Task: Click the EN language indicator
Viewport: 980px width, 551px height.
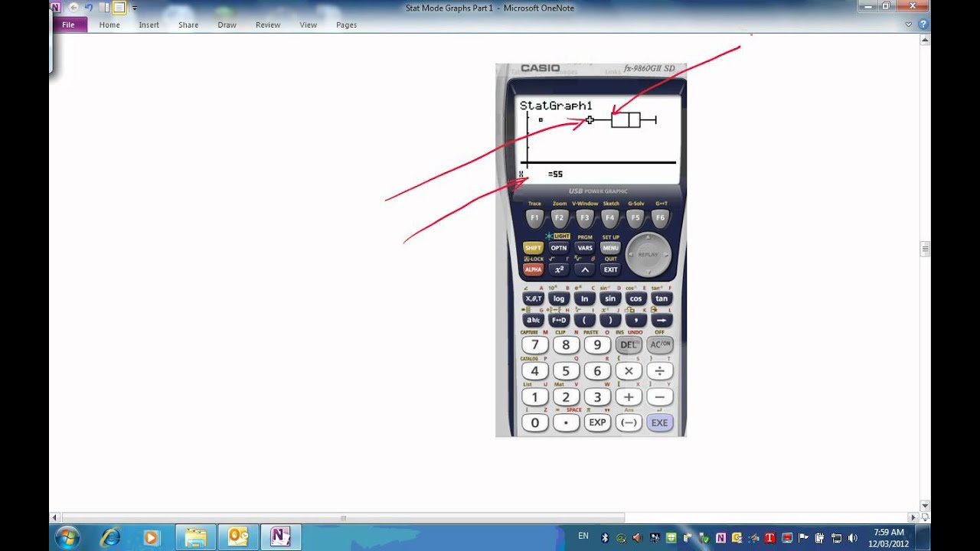Action: click(583, 536)
